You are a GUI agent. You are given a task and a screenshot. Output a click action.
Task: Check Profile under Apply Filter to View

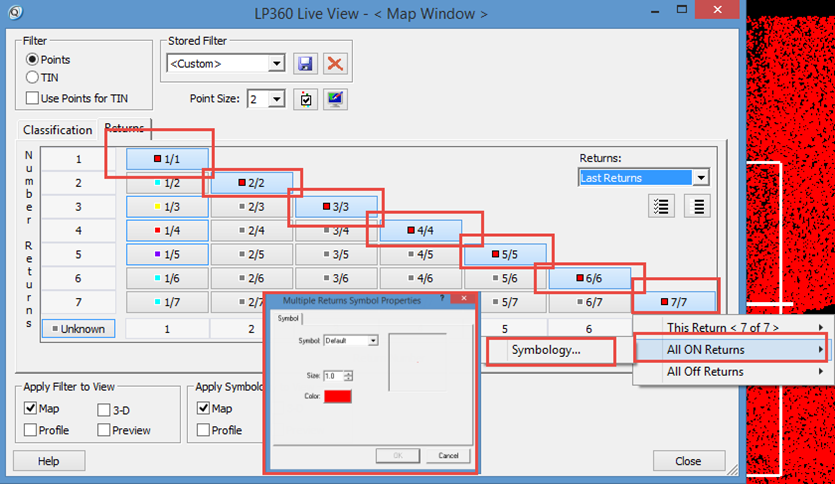(30, 430)
